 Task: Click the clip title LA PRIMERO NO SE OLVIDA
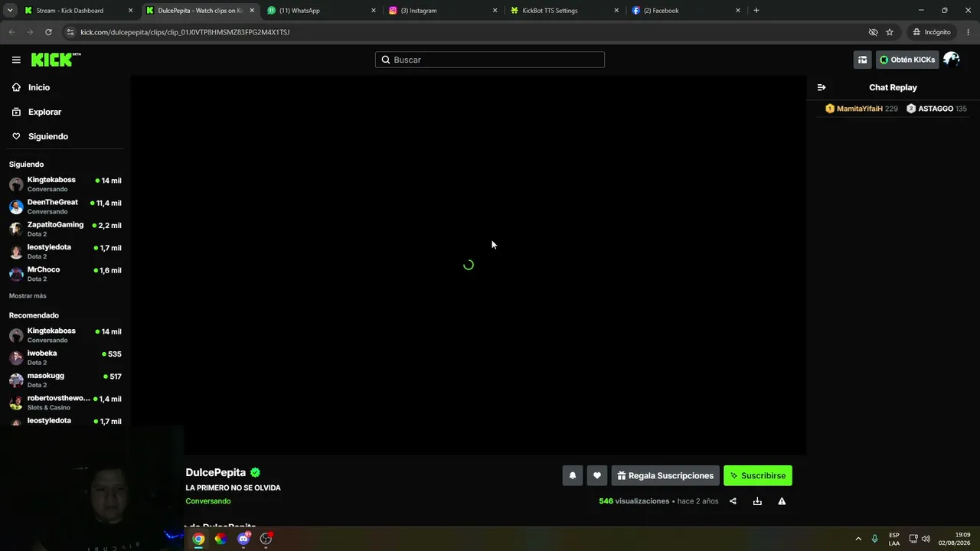(x=233, y=487)
